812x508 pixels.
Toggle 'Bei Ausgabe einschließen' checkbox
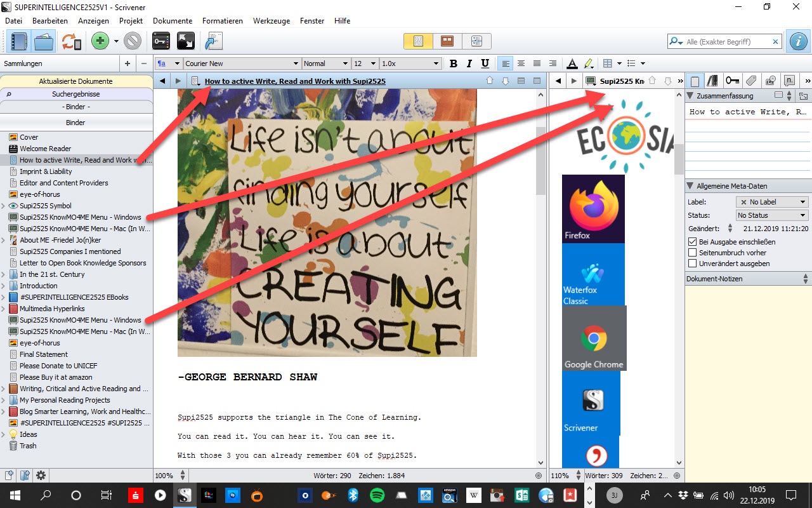pos(693,242)
